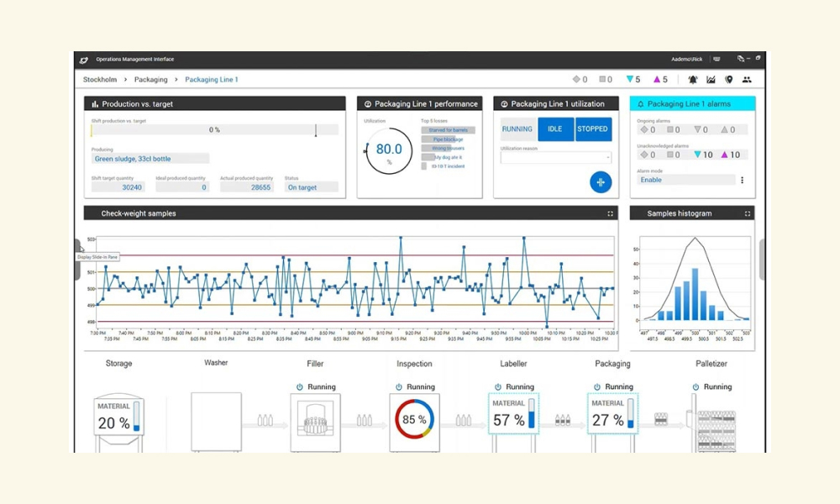Open alarm mode three-dot options menu
Image resolution: width=840 pixels, height=504 pixels.
pos(742,180)
